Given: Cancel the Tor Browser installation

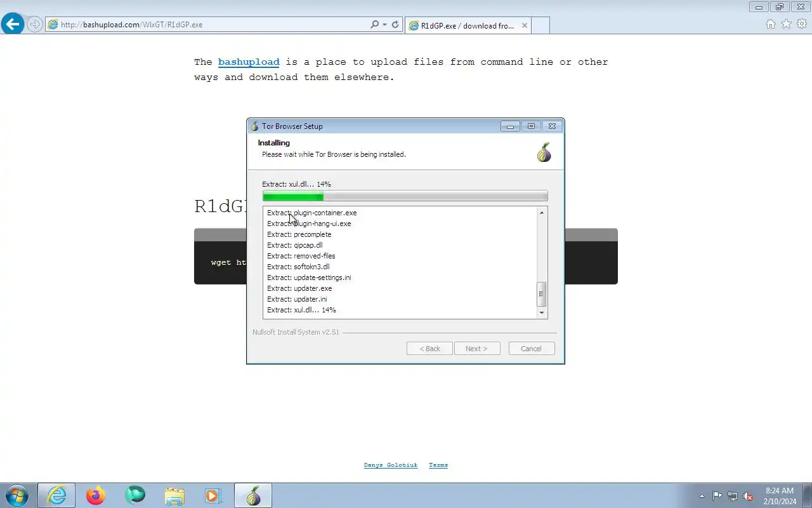Looking at the screenshot, I should pos(532,349).
